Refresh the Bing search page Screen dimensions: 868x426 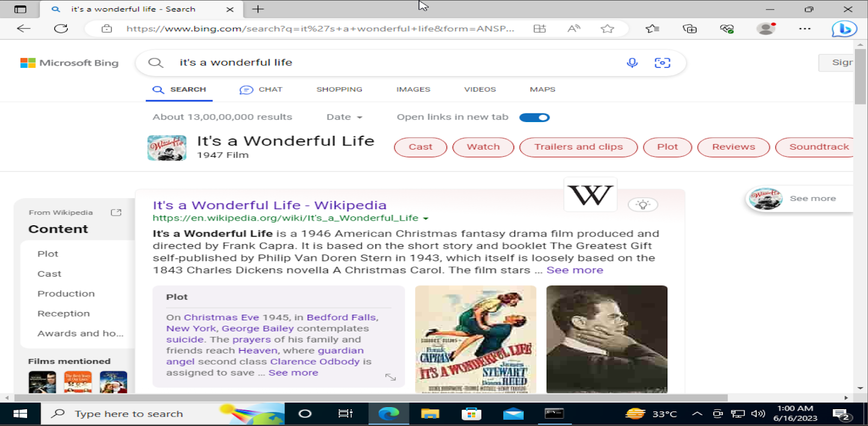pos(61,29)
